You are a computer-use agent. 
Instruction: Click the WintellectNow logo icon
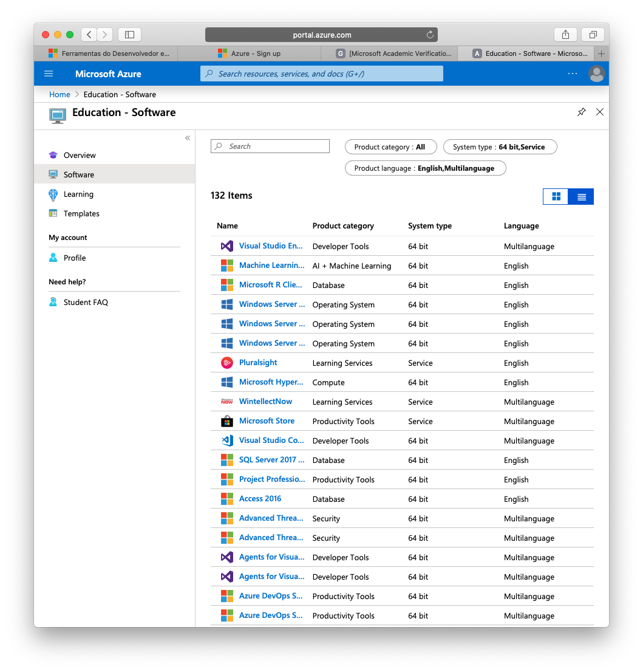(226, 402)
